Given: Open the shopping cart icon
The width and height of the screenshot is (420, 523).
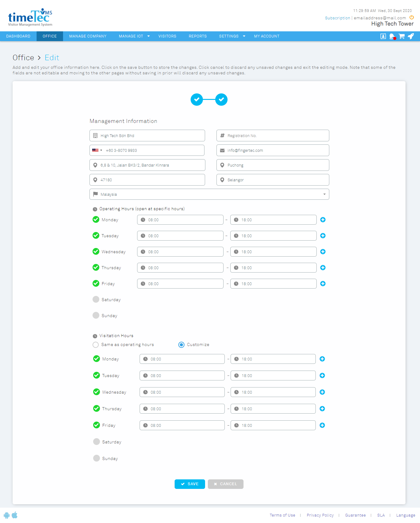Looking at the screenshot, I should click(x=402, y=36).
